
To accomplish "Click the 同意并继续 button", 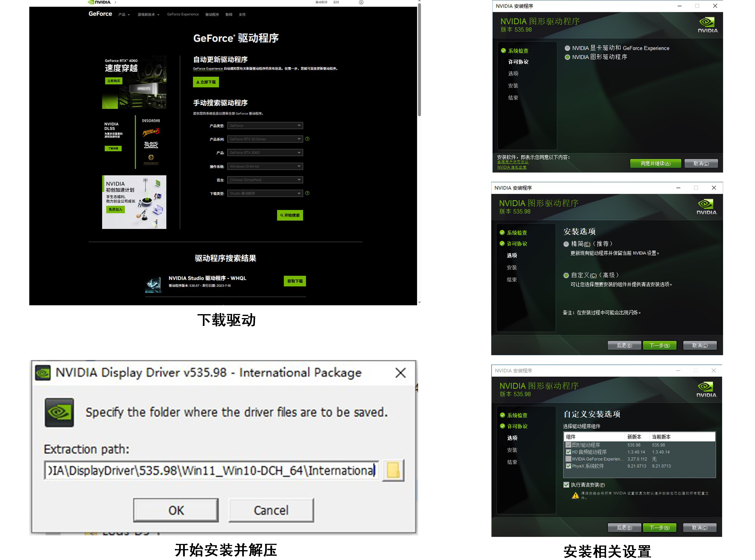I will coord(656,163).
